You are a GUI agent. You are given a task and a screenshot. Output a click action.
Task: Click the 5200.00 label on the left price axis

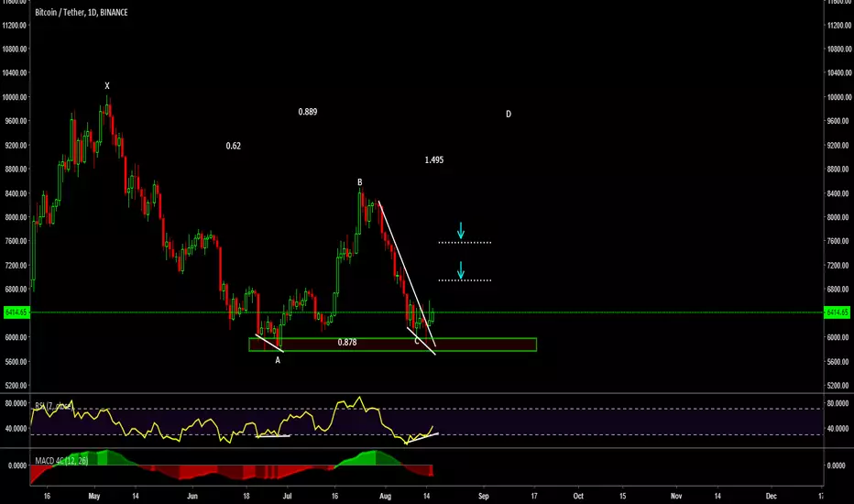pyautogui.click(x=16, y=385)
